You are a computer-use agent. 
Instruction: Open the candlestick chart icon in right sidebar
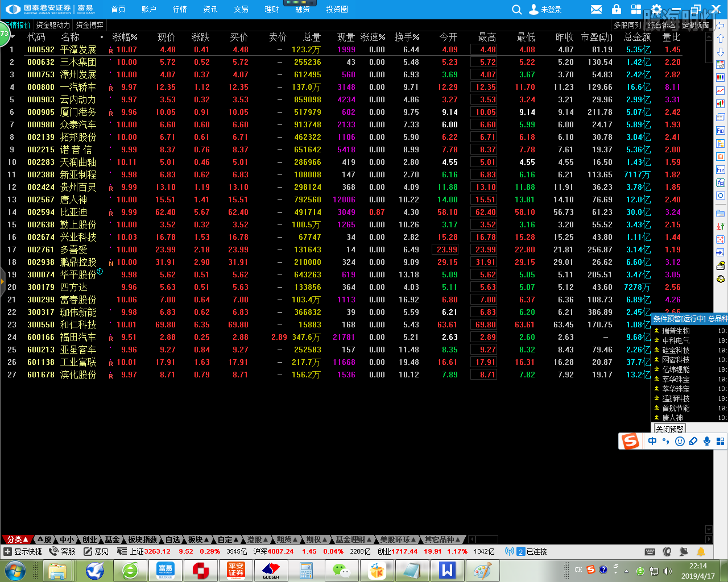[x=721, y=104]
